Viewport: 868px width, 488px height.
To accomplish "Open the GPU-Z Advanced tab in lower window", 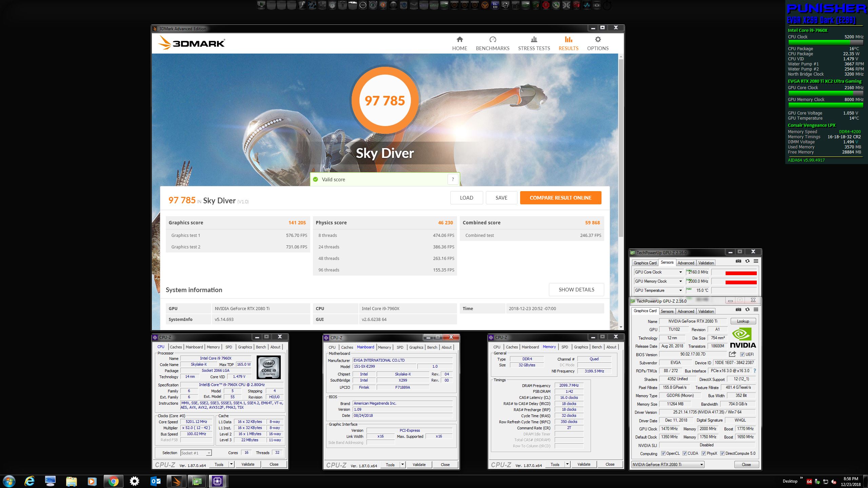I will [x=686, y=311].
